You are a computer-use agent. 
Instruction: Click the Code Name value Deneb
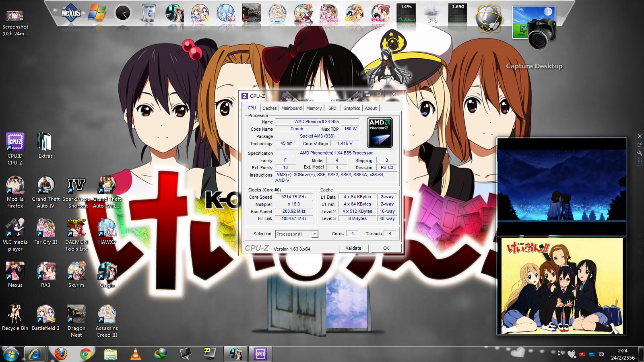297,129
